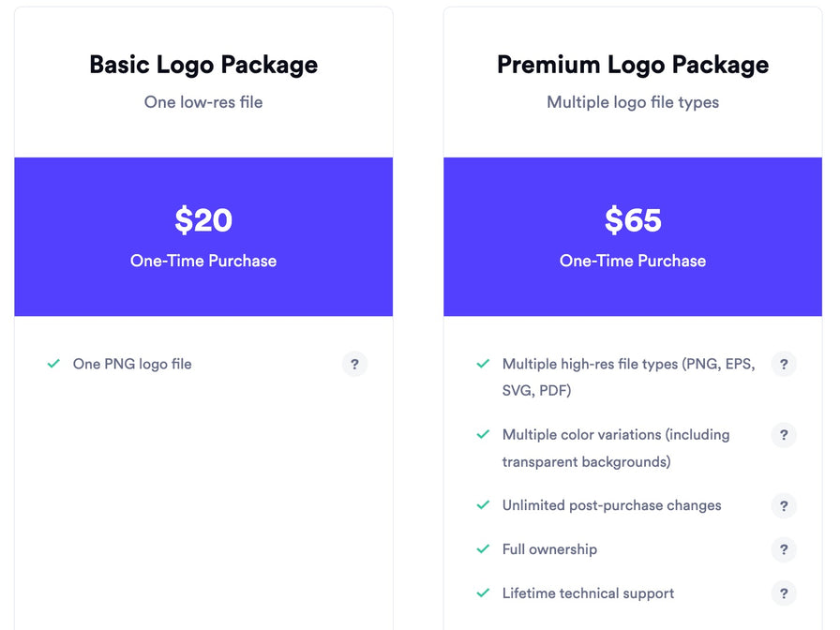Click help icon for Lifetime technical support
This screenshot has width=840, height=630.
tap(784, 593)
